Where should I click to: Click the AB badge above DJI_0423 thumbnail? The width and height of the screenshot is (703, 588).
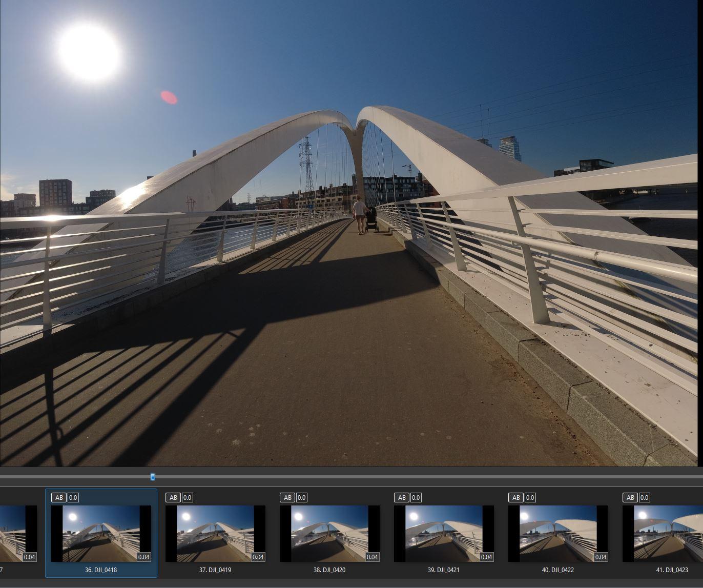pos(630,497)
